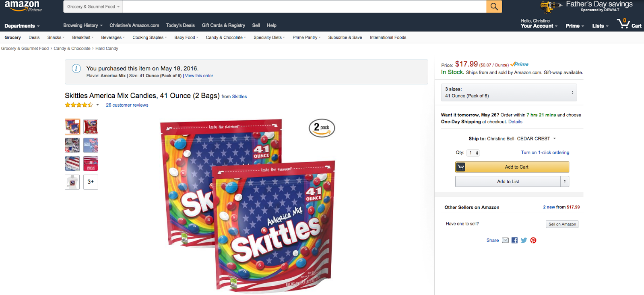Click the Add to Cart button
Image resolution: width=644 pixels, height=295 pixels.
(516, 167)
